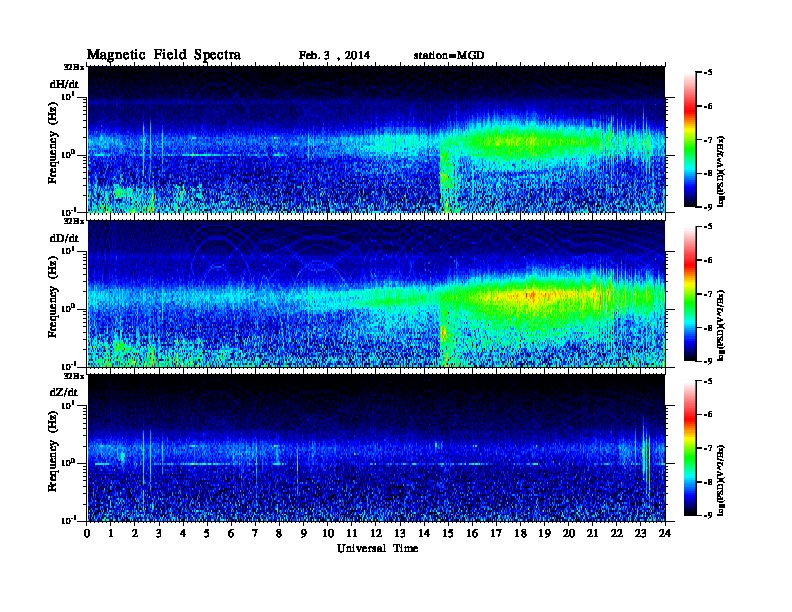The image size is (792, 612).
Task: Click "-6" on the dH/dt color bar
Action: (708, 106)
